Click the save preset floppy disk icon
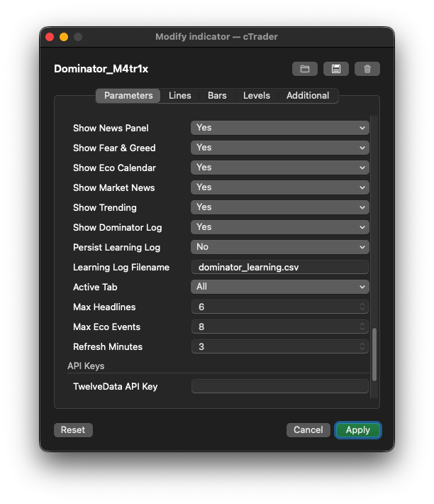The width and height of the screenshot is (434, 504). [335, 69]
